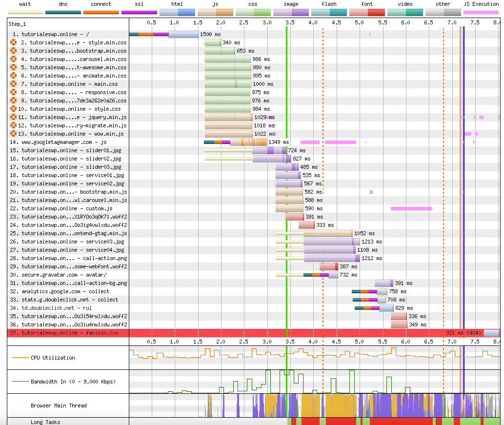
Task: Click the www.googletagmanager.com js request bar
Action: [236, 142]
